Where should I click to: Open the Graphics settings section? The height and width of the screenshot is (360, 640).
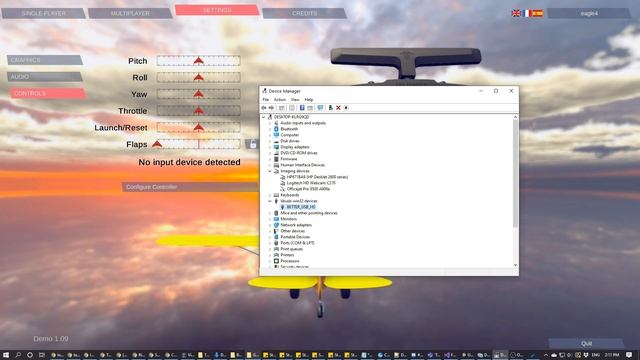(44, 60)
